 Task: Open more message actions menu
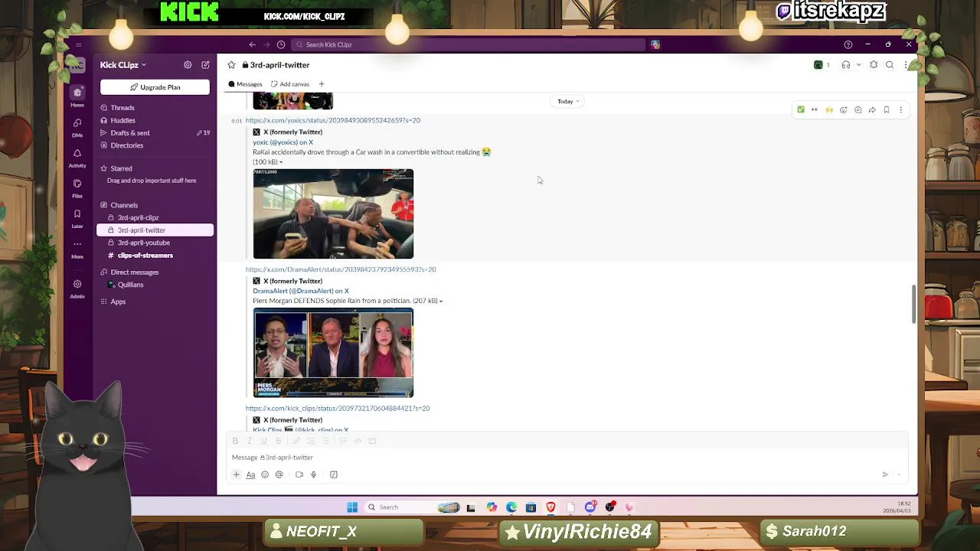tap(901, 110)
